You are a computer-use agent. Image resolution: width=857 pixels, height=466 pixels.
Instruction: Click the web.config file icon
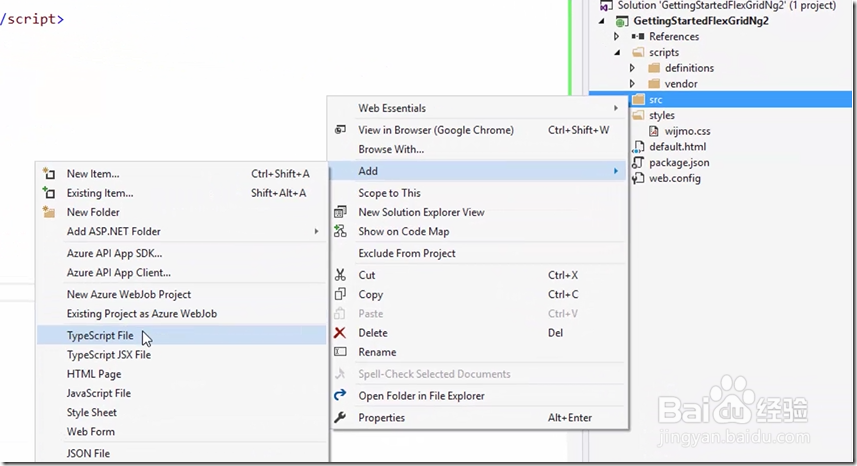point(638,178)
